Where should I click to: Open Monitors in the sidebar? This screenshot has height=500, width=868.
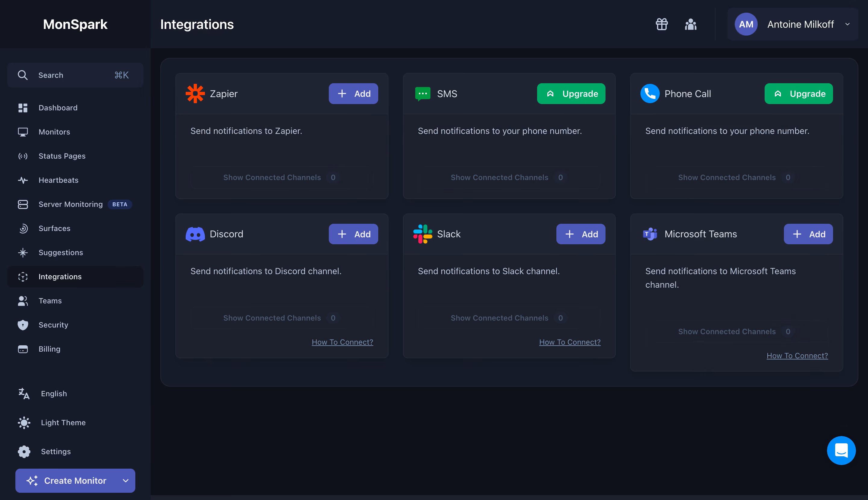tap(75, 132)
